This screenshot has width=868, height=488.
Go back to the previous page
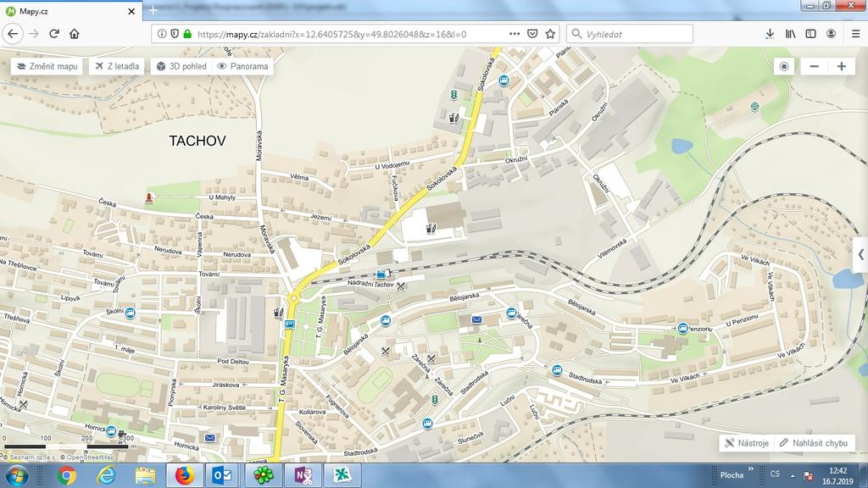(x=12, y=34)
